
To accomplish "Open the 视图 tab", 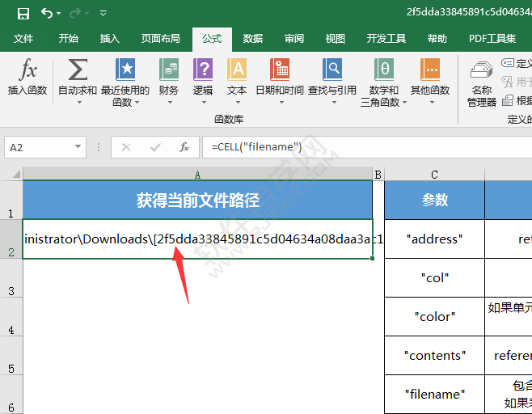I will (x=336, y=39).
